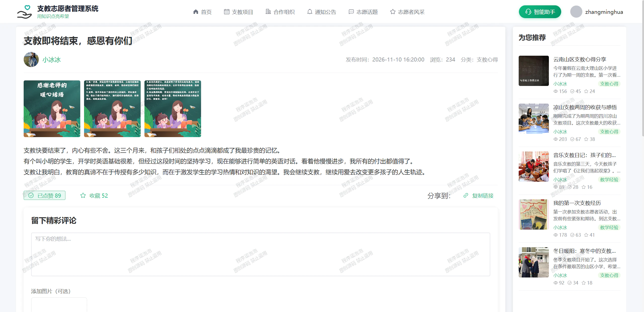
Task: Click the favorites star icon showing 41
Action: [x=586, y=235]
